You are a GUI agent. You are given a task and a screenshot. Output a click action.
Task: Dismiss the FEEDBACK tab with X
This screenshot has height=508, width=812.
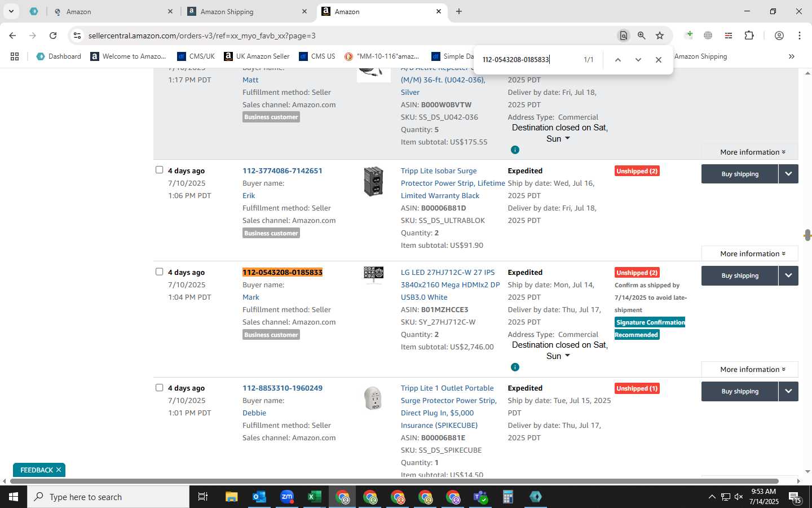(59, 470)
